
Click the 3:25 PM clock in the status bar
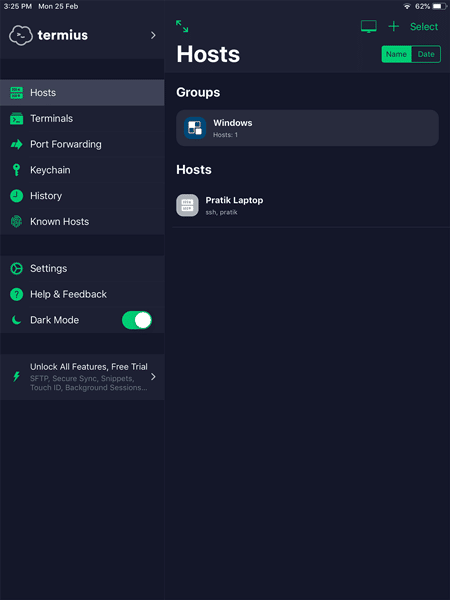18,6
